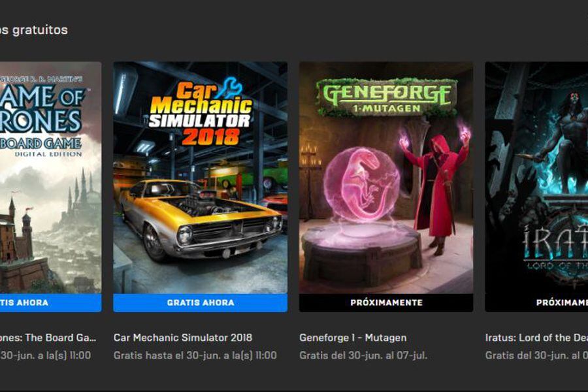Click Próximamente banner under Iratus
This screenshot has height=392, width=588.
tap(536, 302)
